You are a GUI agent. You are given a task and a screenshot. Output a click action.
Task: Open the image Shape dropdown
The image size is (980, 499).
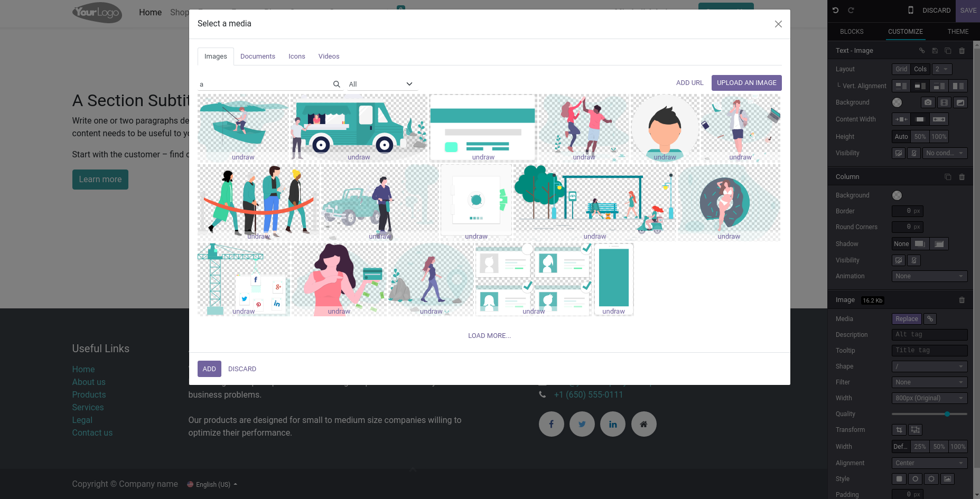pyautogui.click(x=929, y=366)
